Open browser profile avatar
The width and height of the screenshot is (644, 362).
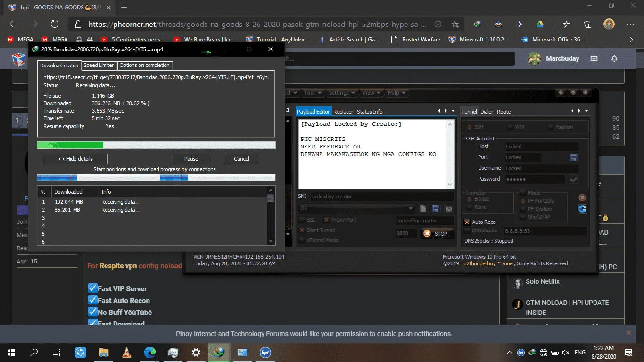(609, 24)
